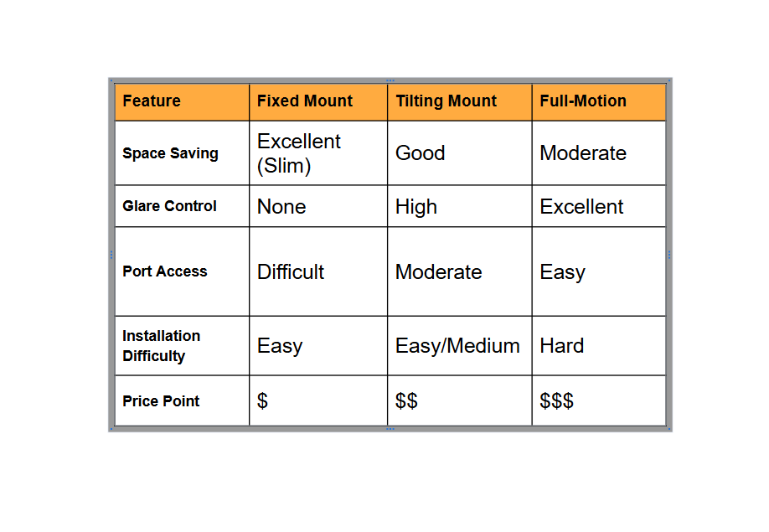769x532 pixels.
Task: Click the 'Tilting Mount' column header
Action: [460, 102]
